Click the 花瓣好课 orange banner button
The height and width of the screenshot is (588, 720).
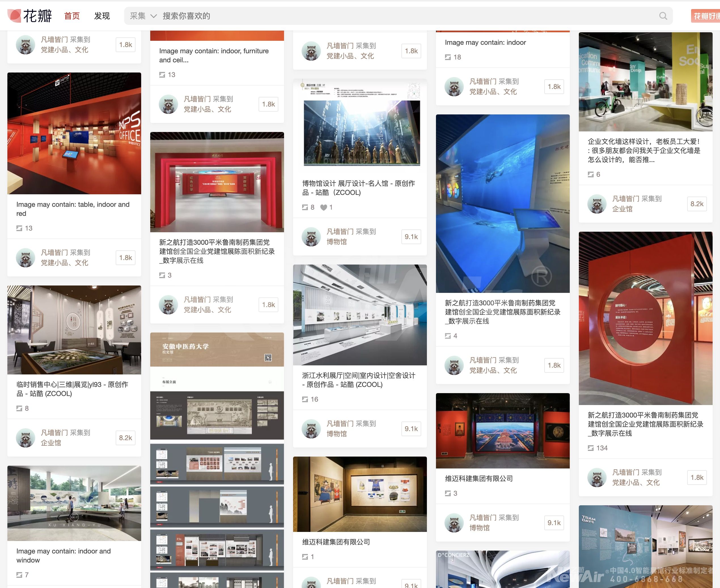click(x=705, y=16)
